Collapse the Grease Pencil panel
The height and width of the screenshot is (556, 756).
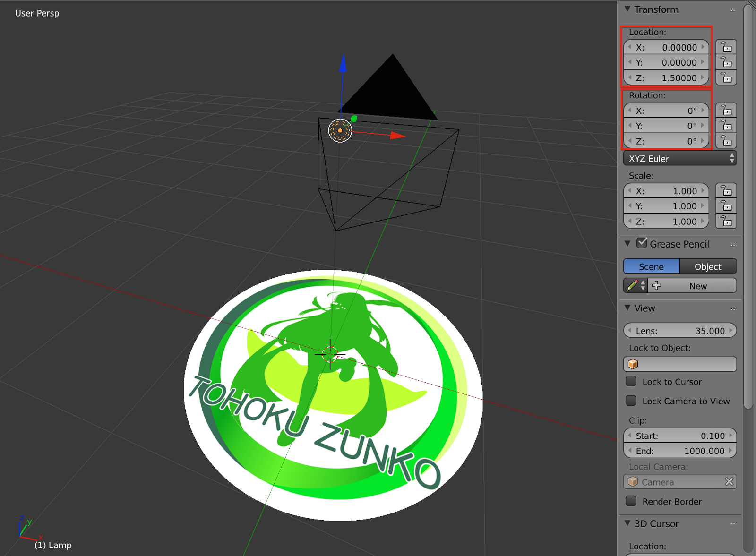627,244
